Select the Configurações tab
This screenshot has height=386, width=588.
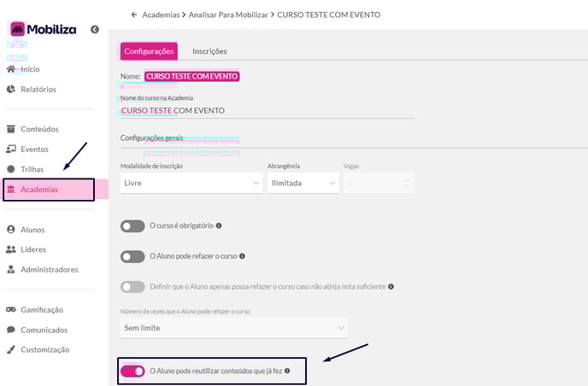(x=149, y=51)
